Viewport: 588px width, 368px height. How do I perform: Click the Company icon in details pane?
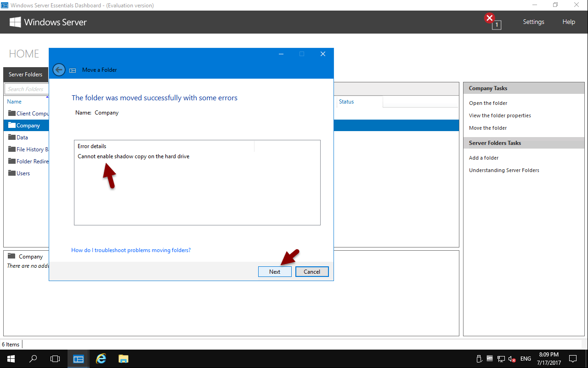pyautogui.click(x=11, y=256)
